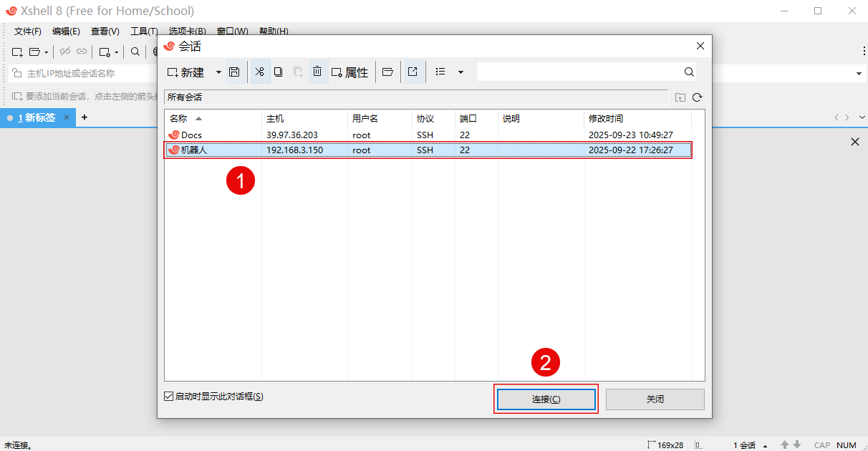Expand the 新建 dropdown arrow

pos(218,72)
